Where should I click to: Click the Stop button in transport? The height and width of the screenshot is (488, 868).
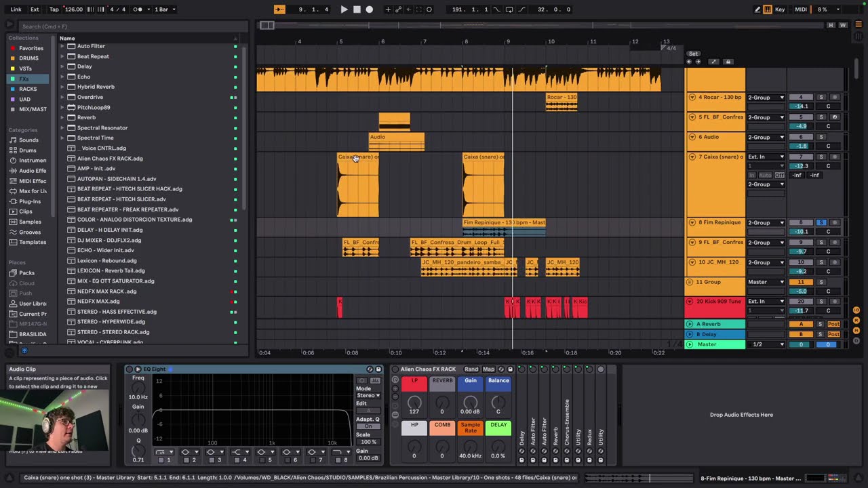click(x=357, y=9)
